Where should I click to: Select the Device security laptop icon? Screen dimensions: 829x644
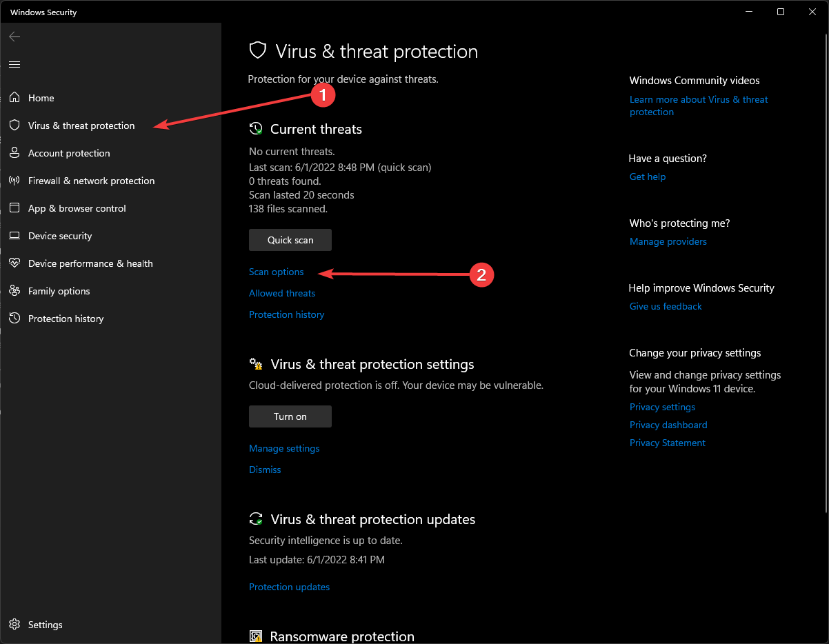(14, 236)
